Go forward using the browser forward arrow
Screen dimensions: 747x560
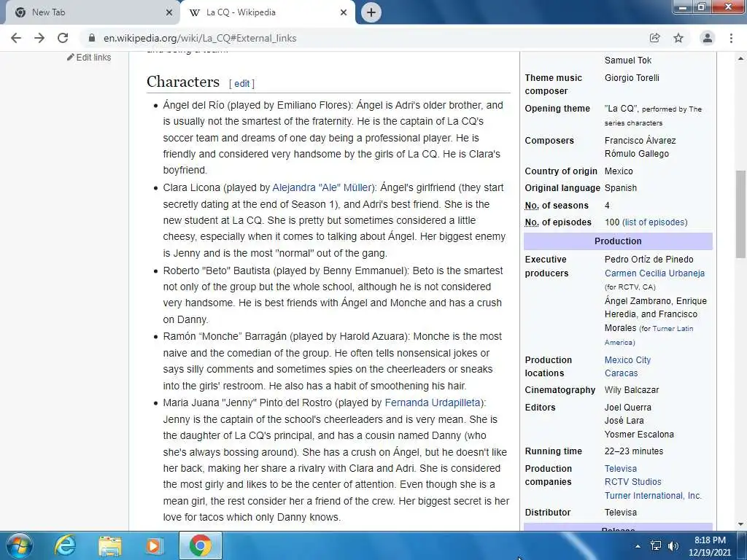coord(39,38)
